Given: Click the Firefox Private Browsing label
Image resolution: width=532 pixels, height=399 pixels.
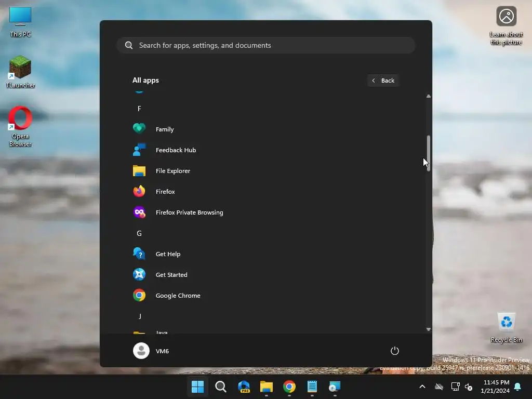Looking at the screenshot, I should pyautogui.click(x=189, y=212).
